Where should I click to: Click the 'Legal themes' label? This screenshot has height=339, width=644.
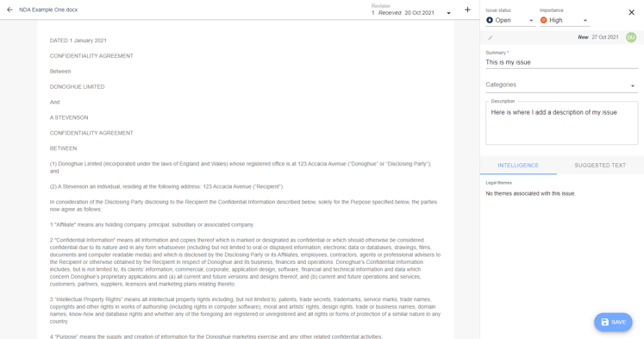coord(498,183)
